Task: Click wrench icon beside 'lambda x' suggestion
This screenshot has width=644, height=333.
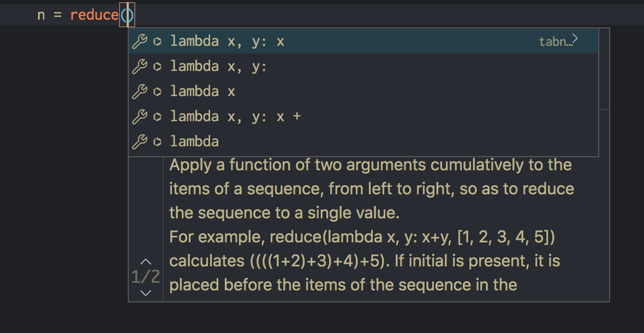Action: [x=140, y=92]
